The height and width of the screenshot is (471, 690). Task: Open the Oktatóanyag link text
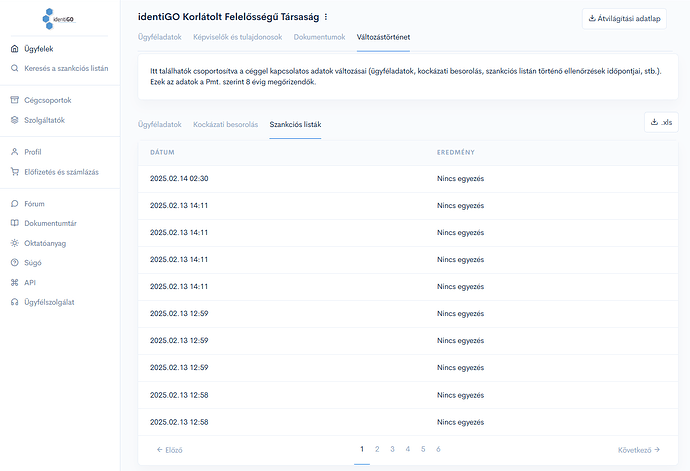pos(45,243)
